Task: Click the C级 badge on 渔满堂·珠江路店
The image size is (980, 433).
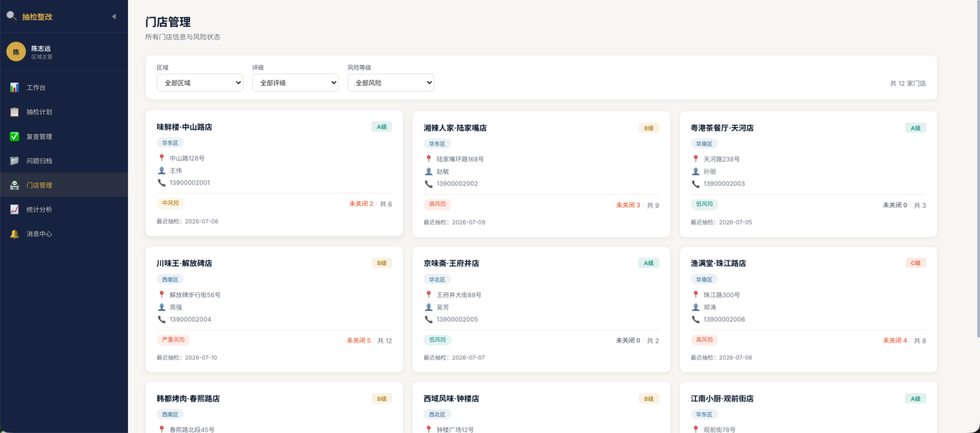Action: 916,263
